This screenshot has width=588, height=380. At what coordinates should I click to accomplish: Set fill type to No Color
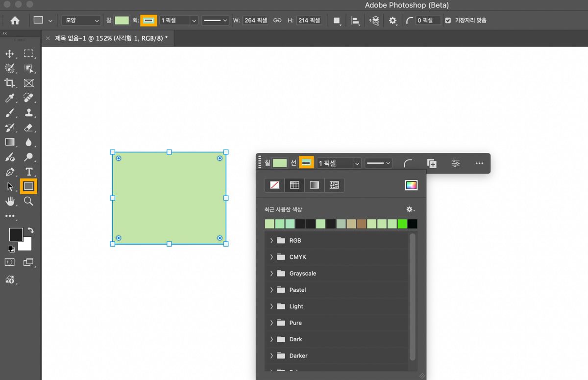pyautogui.click(x=275, y=185)
